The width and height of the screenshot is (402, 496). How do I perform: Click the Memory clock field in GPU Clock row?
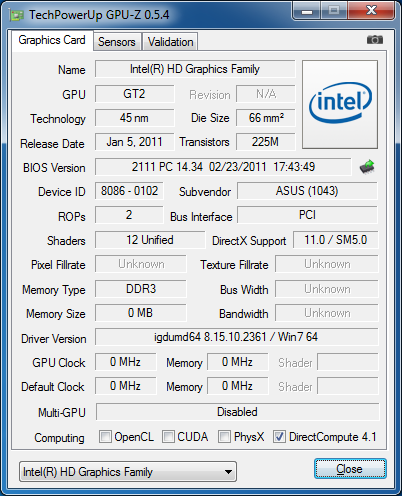(x=237, y=362)
